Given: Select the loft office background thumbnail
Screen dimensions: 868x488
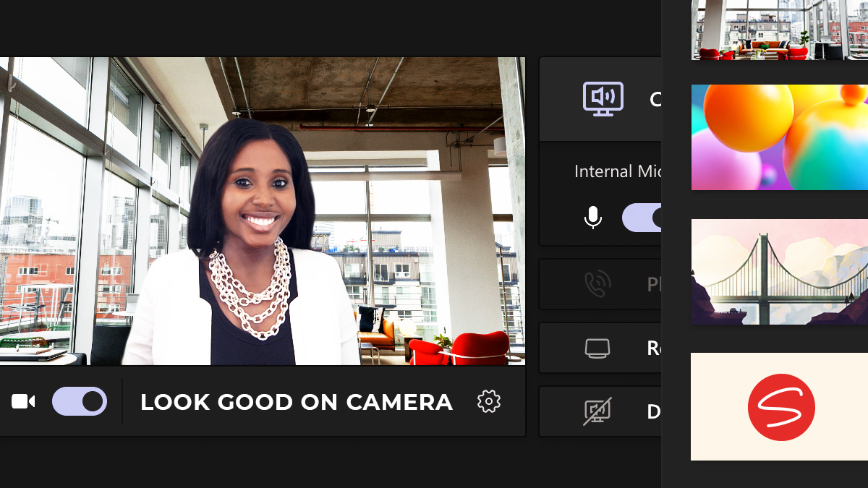Looking at the screenshot, I should [x=780, y=30].
